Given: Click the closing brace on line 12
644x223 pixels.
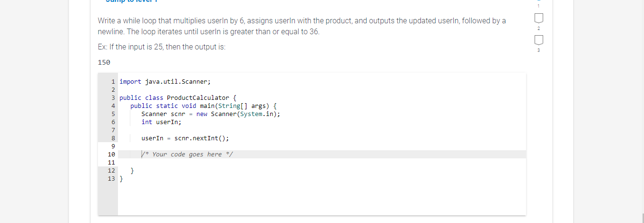Looking at the screenshot, I should (x=132, y=171).
